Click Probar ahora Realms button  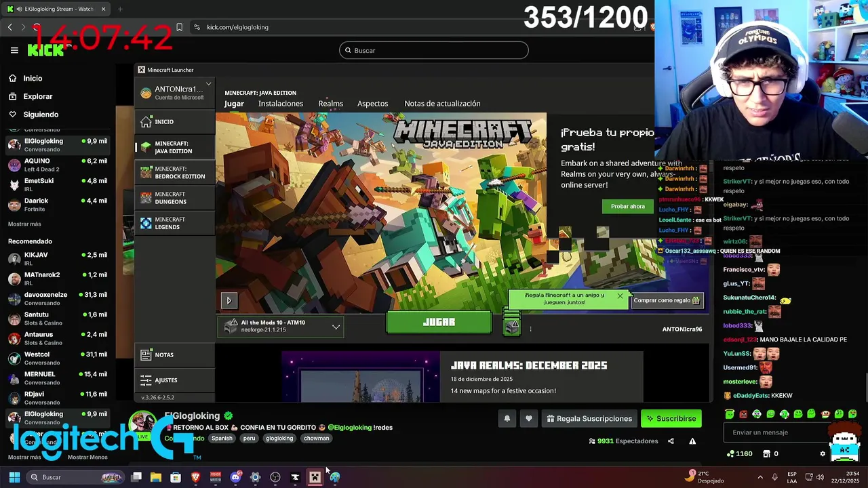pos(628,206)
